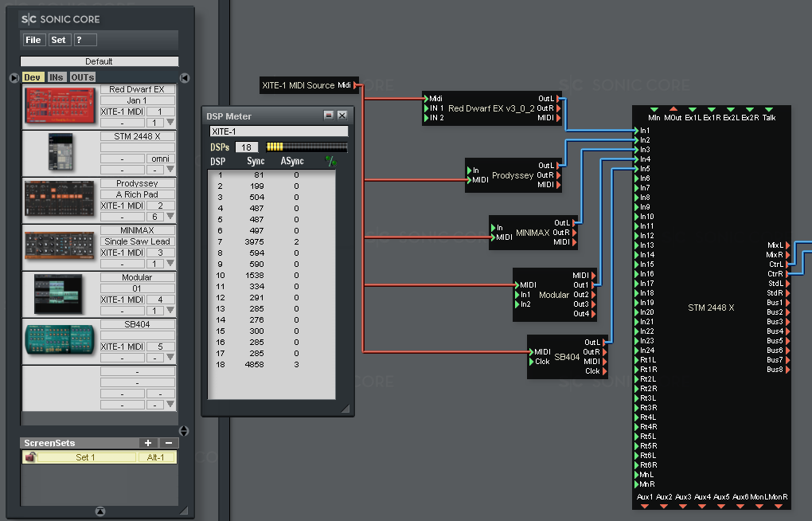812x521 pixels.
Task: Click the SB404 module OutL port
Action: point(604,343)
